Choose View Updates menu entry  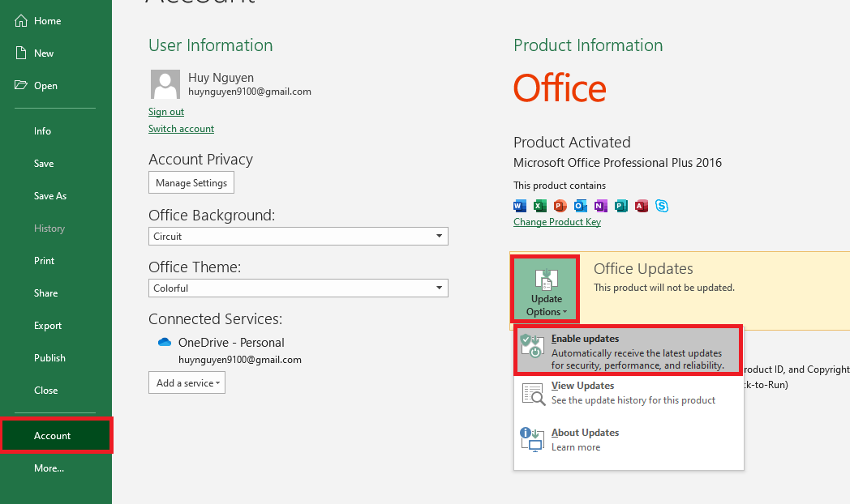629,393
